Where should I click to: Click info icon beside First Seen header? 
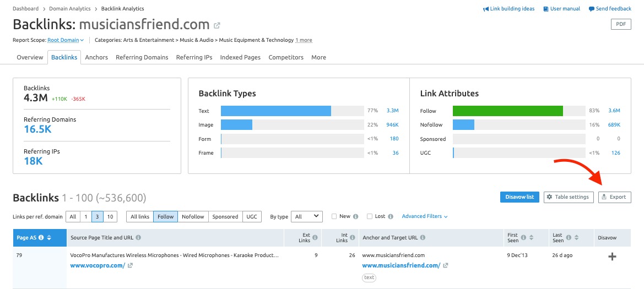pos(524,238)
